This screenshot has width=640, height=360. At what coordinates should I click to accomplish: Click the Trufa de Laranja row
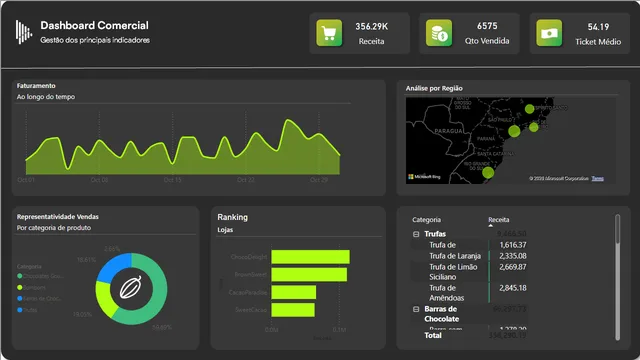click(x=469, y=256)
